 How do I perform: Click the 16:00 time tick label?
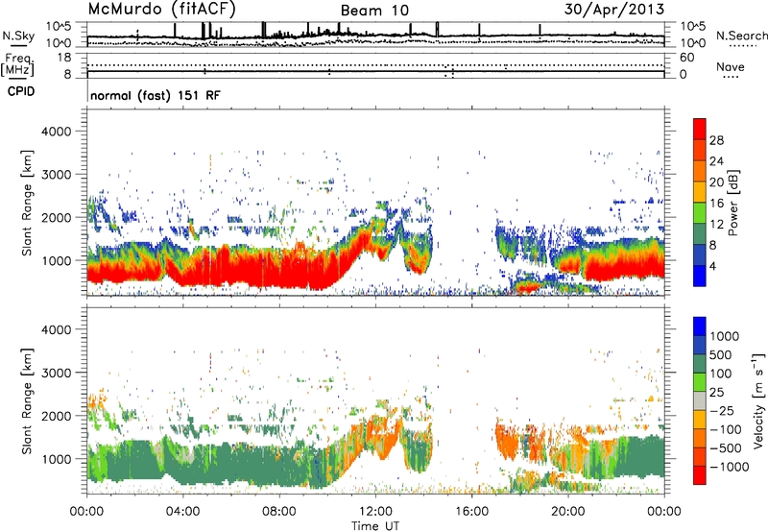tap(471, 512)
